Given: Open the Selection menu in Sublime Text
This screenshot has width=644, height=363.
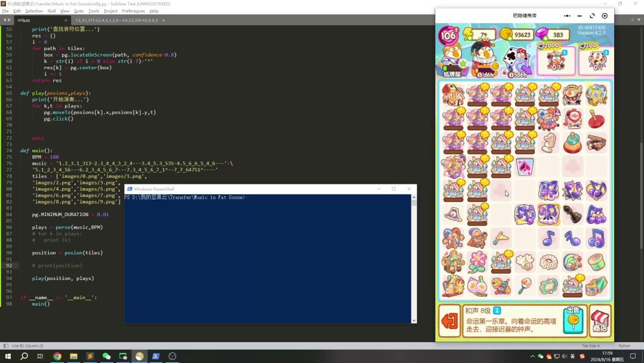Looking at the screenshot, I should click(34, 11).
